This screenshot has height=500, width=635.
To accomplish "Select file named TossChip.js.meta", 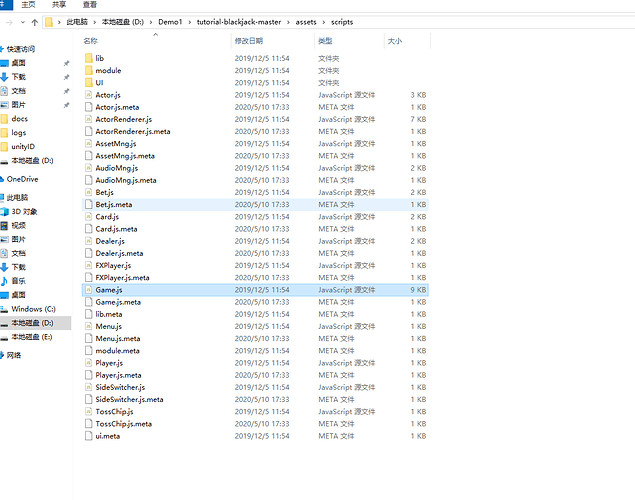I will click(x=124, y=424).
